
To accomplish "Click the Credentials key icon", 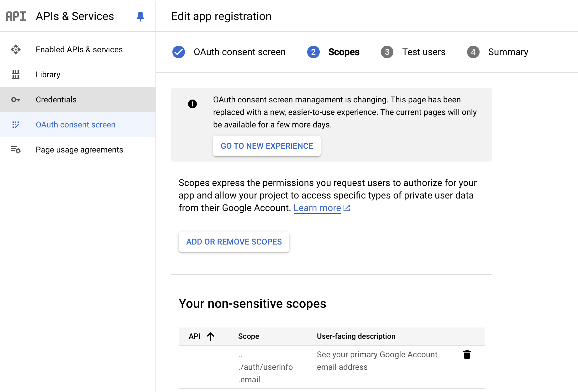I will [16, 100].
